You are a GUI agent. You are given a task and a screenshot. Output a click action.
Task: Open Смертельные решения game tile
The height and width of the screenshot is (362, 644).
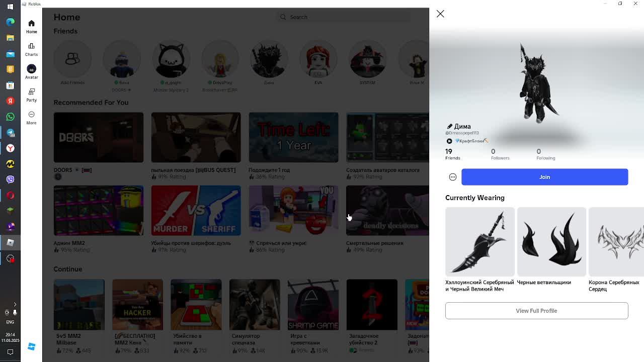click(x=387, y=211)
